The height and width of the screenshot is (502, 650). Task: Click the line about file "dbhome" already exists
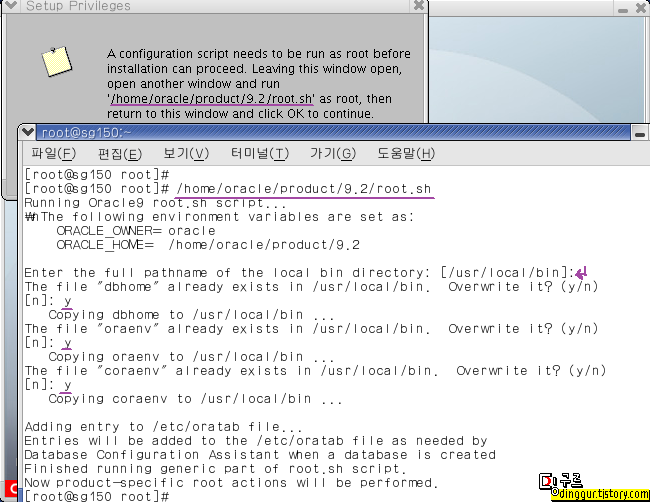(311, 287)
